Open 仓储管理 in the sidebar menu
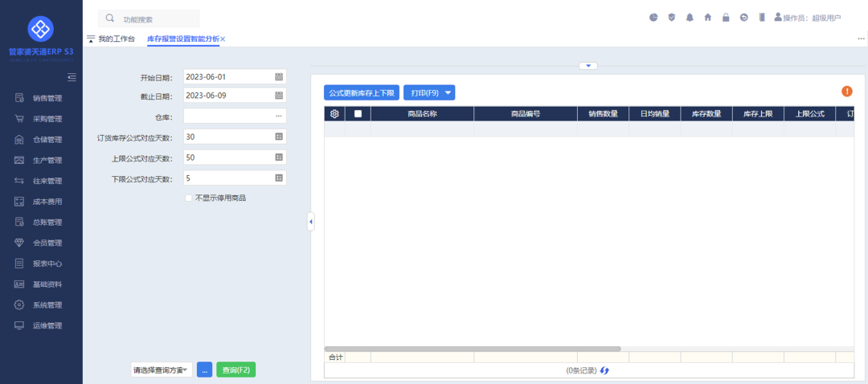868x384 pixels. click(47, 140)
